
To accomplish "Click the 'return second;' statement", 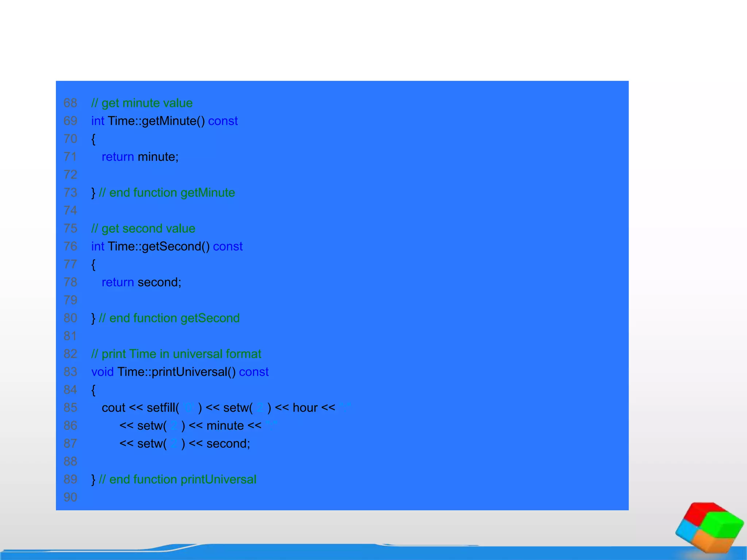I will click(142, 282).
